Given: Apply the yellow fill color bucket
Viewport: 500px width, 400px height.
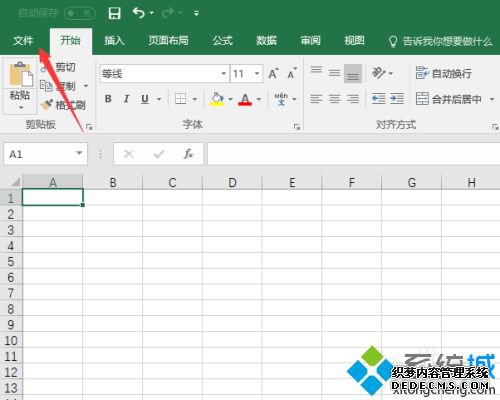Looking at the screenshot, I should pyautogui.click(x=217, y=99).
